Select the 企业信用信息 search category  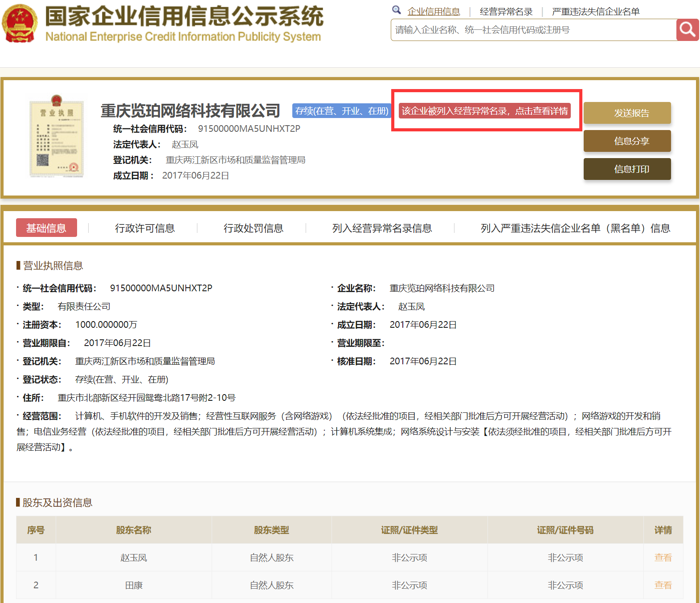coord(434,12)
